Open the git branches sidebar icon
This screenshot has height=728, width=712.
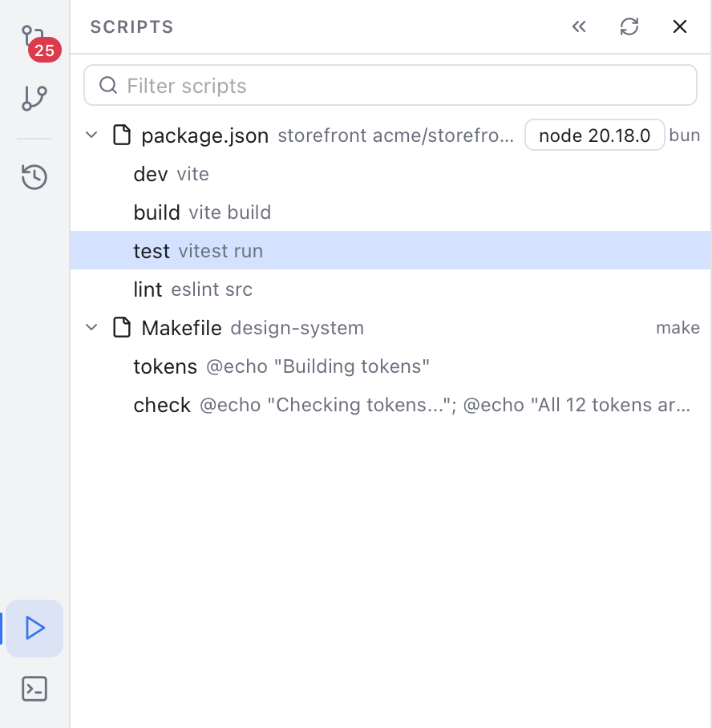coord(34,99)
